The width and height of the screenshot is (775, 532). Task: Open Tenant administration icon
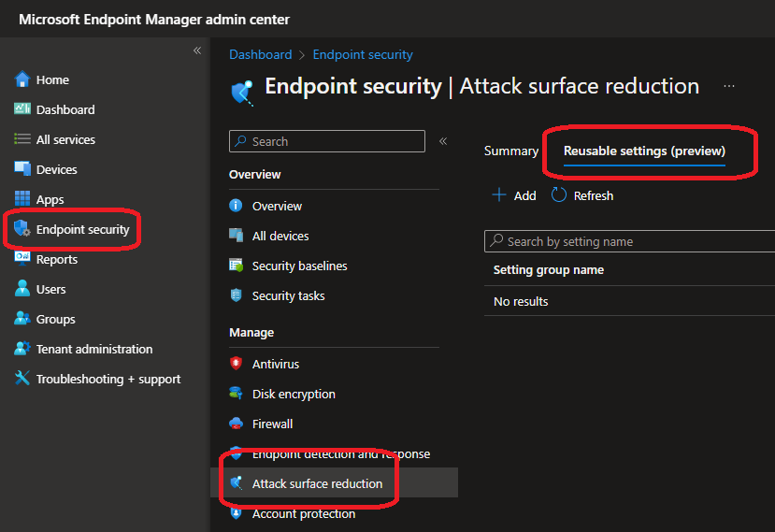[x=22, y=349]
